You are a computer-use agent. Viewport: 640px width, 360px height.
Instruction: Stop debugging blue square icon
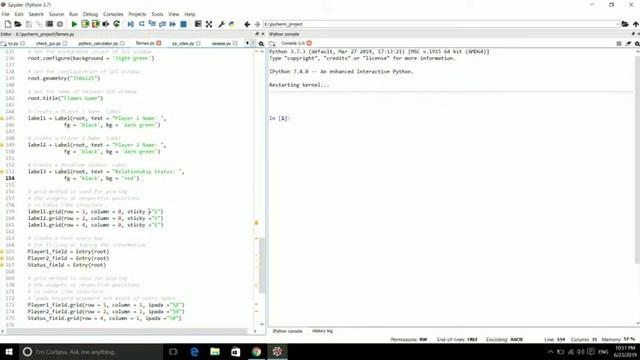(184, 24)
